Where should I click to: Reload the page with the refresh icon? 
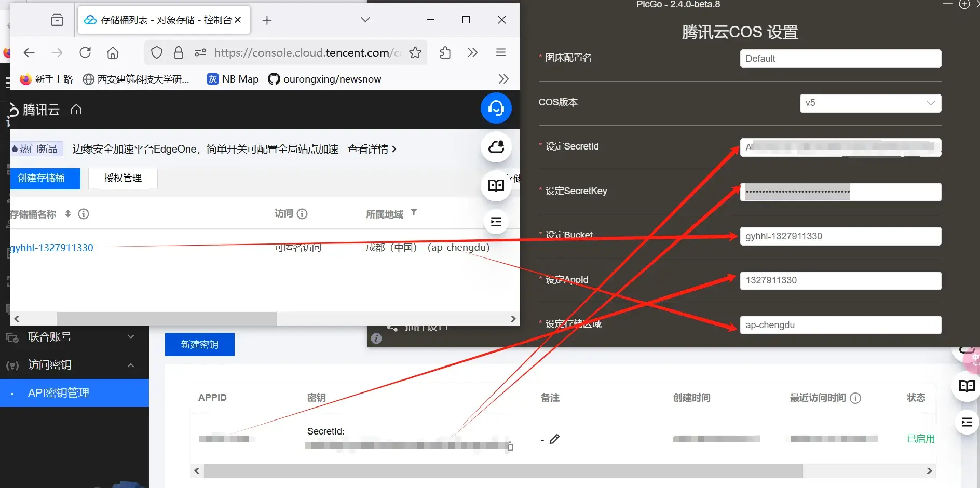(85, 52)
